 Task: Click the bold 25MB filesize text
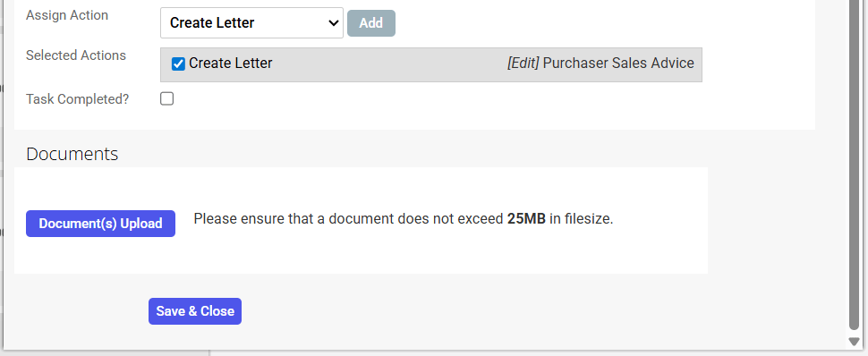(526, 219)
